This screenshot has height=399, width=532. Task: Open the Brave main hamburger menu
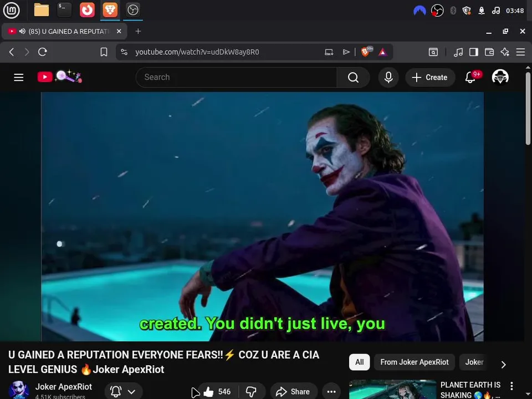(x=520, y=52)
